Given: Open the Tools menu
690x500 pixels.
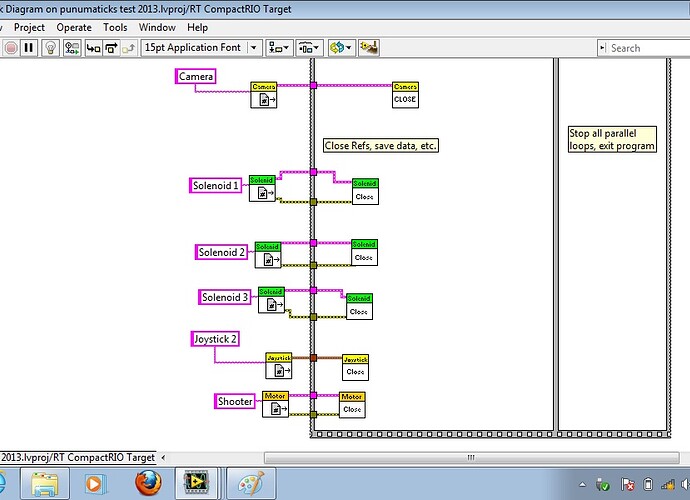Looking at the screenshot, I should point(115,27).
